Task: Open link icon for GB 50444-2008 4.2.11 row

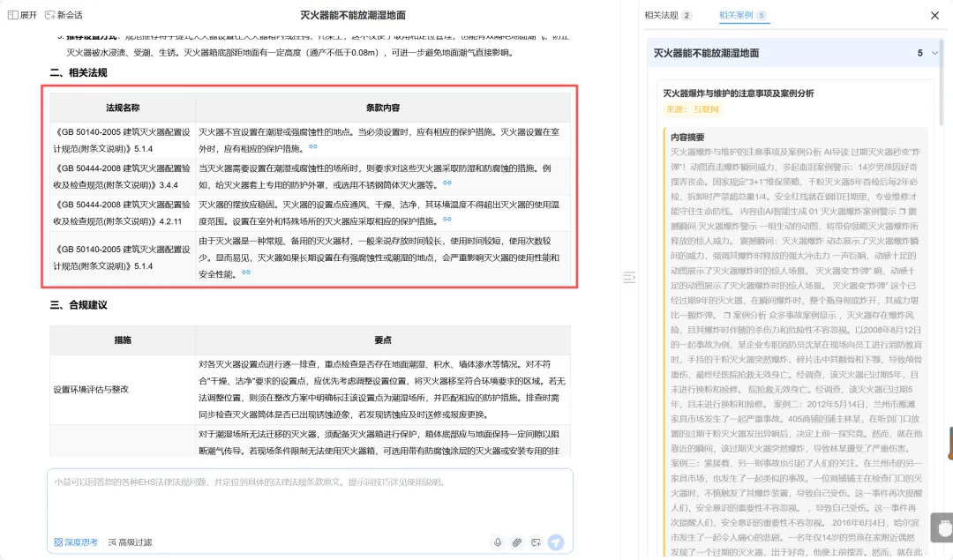Action: click(447, 220)
